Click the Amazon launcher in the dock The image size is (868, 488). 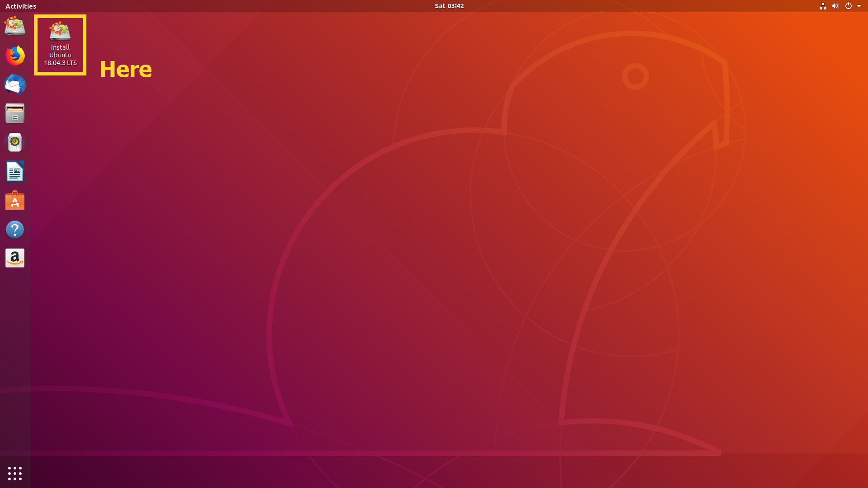tap(15, 258)
